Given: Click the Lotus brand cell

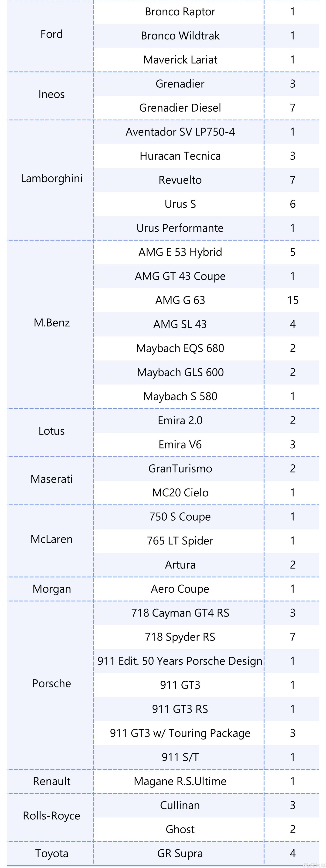Looking at the screenshot, I should point(52,431).
